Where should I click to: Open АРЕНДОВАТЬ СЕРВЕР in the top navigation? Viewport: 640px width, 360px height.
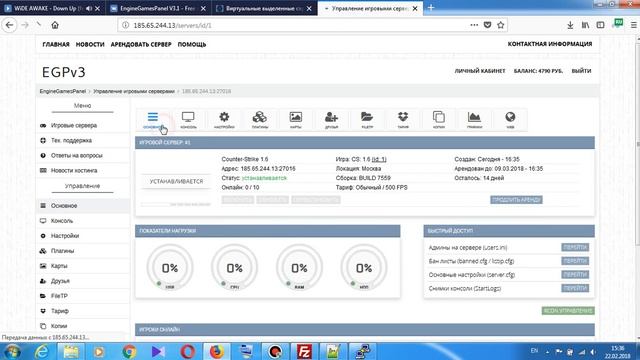pos(141,44)
